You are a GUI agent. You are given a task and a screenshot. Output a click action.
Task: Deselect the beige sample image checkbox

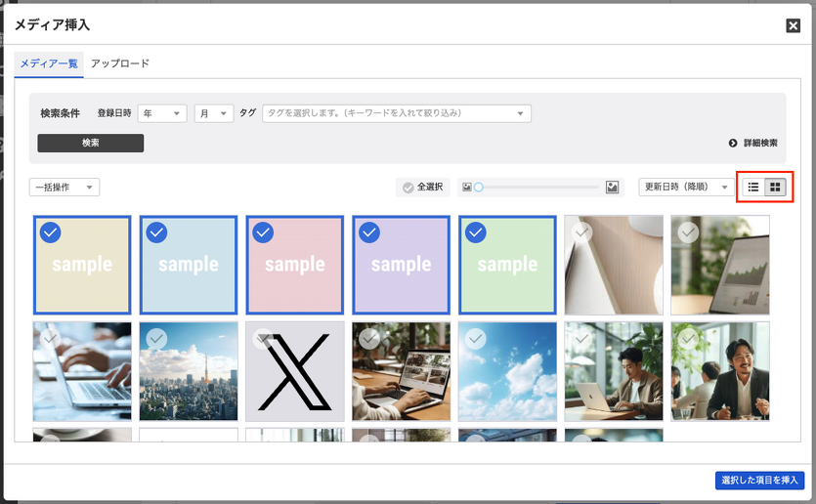[x=50, y=232]
